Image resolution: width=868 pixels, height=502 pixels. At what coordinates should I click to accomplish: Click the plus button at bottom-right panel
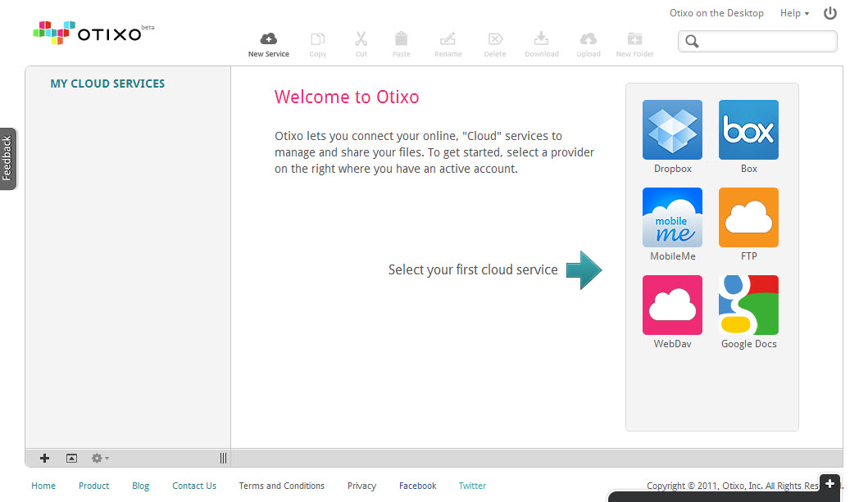click(x=829, y=484)
